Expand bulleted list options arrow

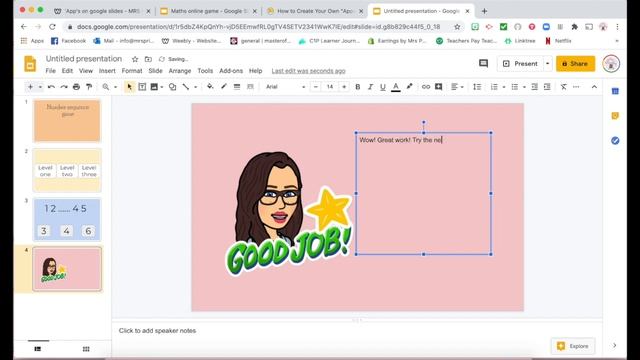(x=524, y=87)
